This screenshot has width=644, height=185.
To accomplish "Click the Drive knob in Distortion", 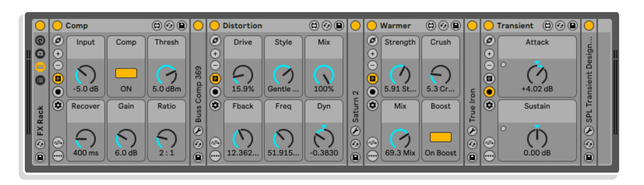I will 243,75.
